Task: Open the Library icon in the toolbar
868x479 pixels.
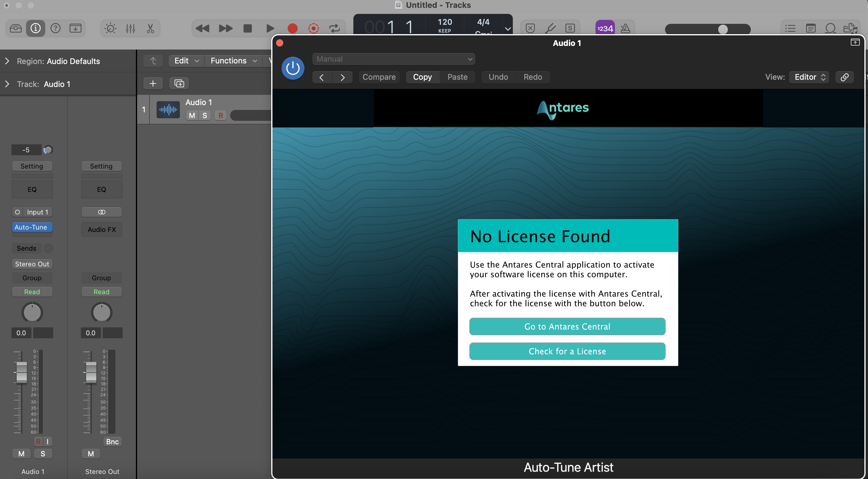Action: click(x=15, y=28)
